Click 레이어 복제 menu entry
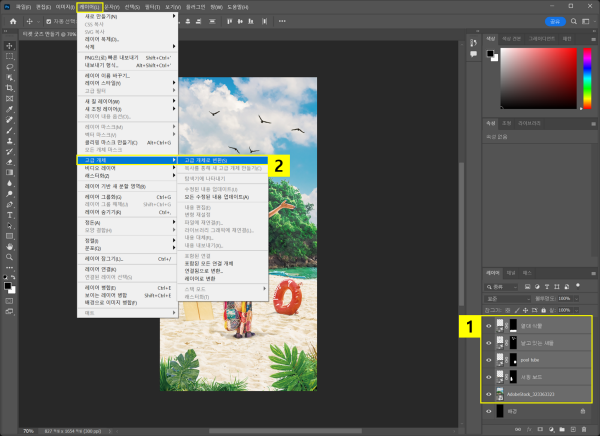 (127, 39)
